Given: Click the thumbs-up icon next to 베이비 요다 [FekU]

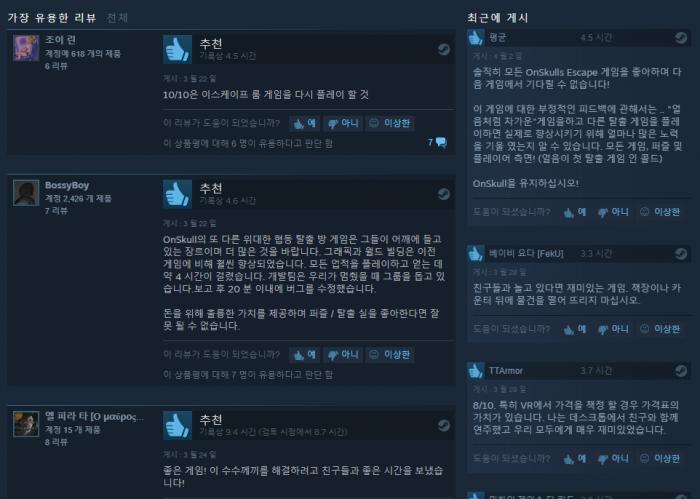Looking at the screenshot, I should (476, 254).
